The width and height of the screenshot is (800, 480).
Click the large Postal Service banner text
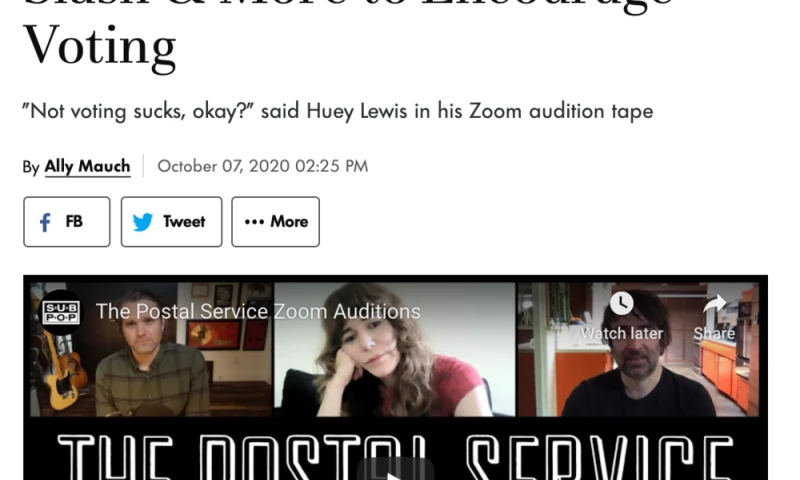(395, 458)
